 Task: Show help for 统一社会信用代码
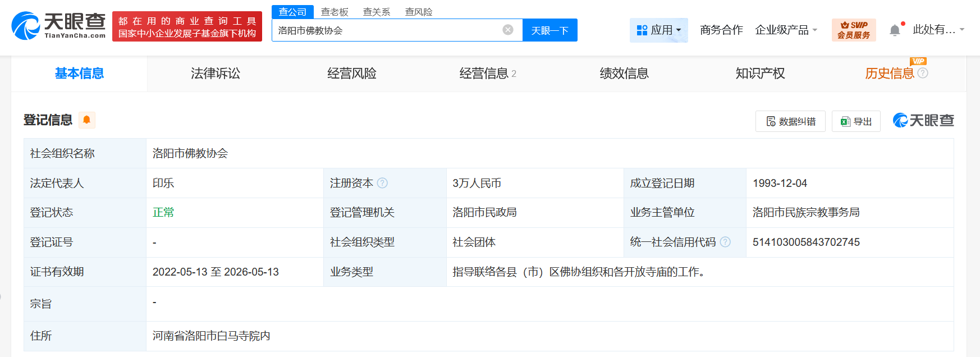[x=725, y=242]
